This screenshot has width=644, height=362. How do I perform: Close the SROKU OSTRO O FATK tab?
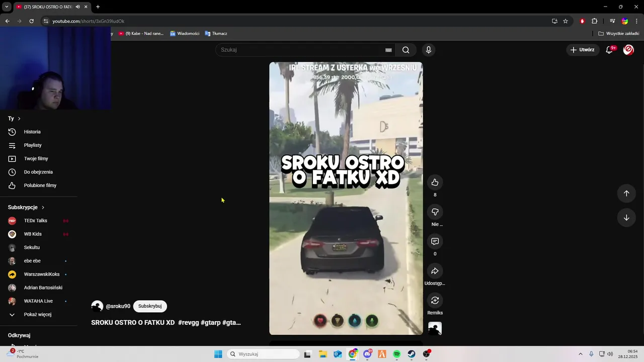tap(86, 7)
